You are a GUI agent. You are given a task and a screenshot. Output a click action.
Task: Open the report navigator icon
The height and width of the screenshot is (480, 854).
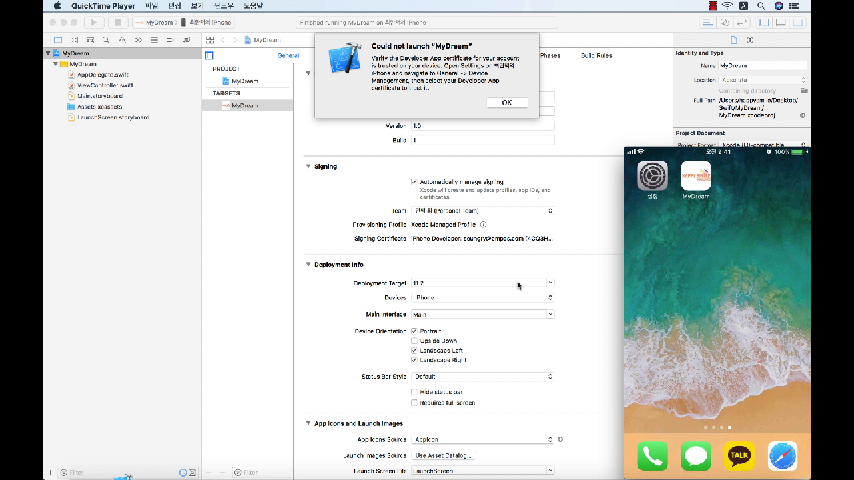pos(186,40)
